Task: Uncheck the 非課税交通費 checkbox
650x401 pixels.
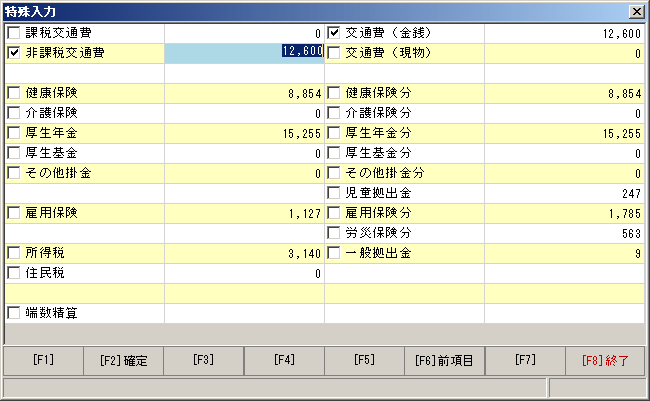Action: 14,53
